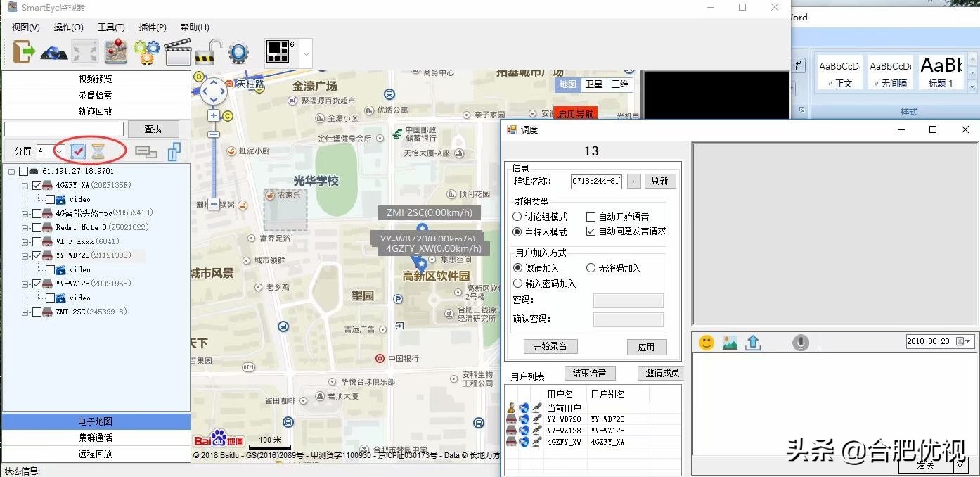This screenshot has width=980, height=477.
Task: Open the SmartEye exit/logout tool
Action: pyautogui.click(x=21, y=52)
